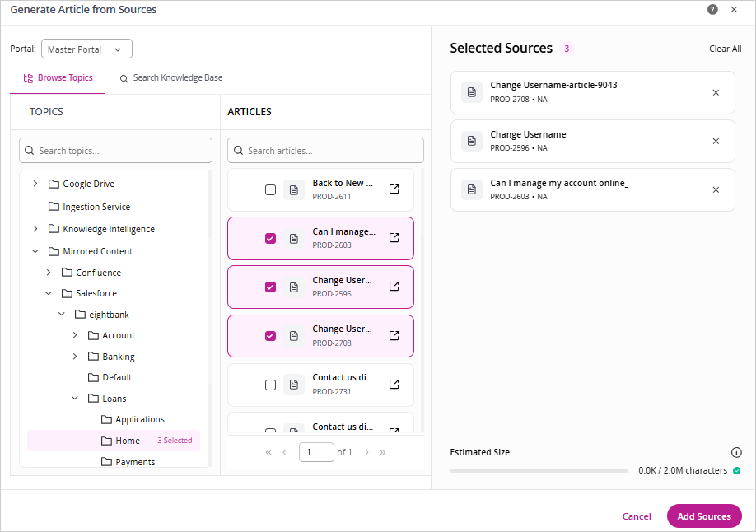This screenshot has height=532, width=756.
Task: Click the Add Sources button
Action: (x=704, y=516)
